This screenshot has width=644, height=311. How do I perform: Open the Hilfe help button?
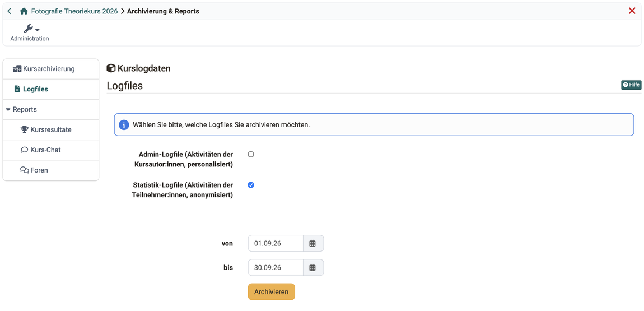click(x=631, y=85)
